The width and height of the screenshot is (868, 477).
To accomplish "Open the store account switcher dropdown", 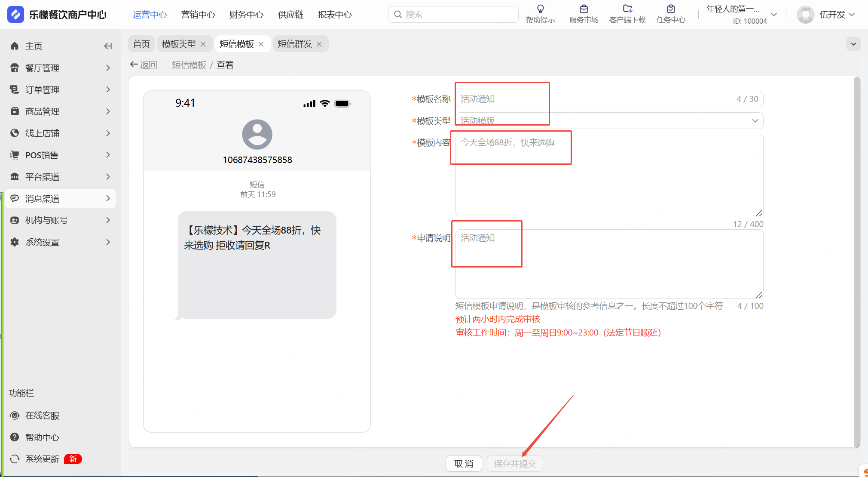I will [773, 15].
